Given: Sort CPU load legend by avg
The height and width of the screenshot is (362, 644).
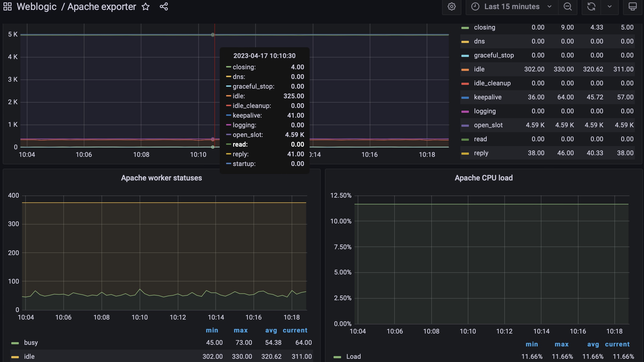Looking at the screenshot, I should pyautogui.click(x=593, y=344).
